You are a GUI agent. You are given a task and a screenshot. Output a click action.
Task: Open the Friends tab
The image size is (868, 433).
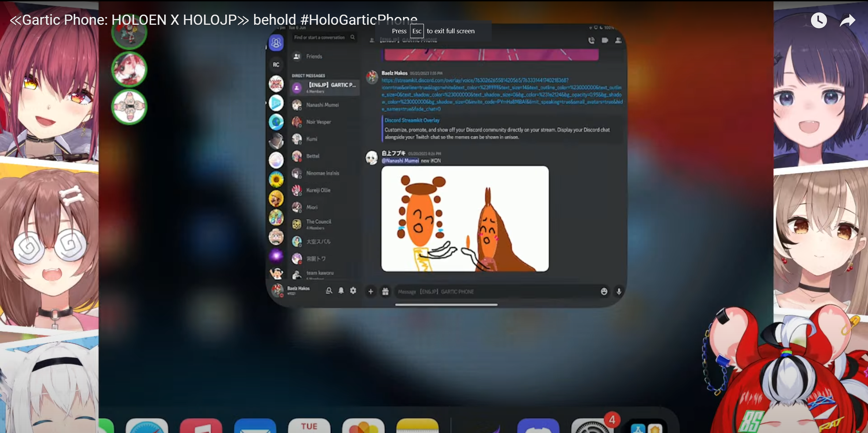tap(325, 56)
